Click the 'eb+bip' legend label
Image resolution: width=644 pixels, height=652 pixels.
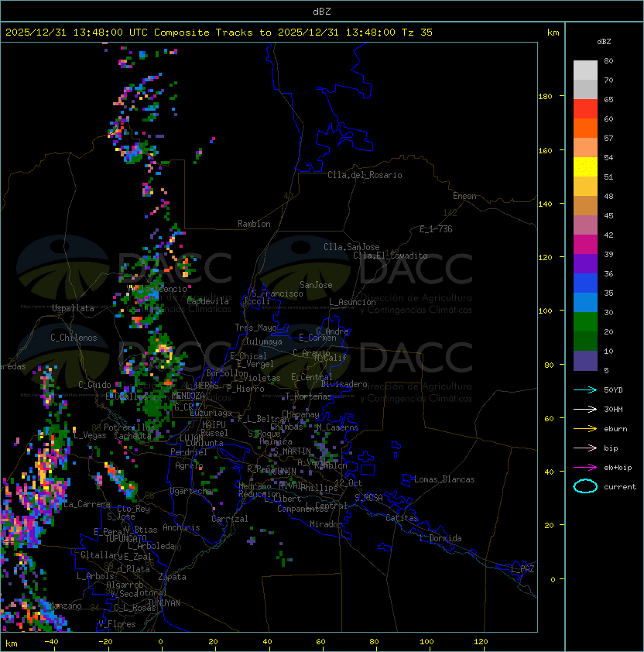[x=618, y=468]
